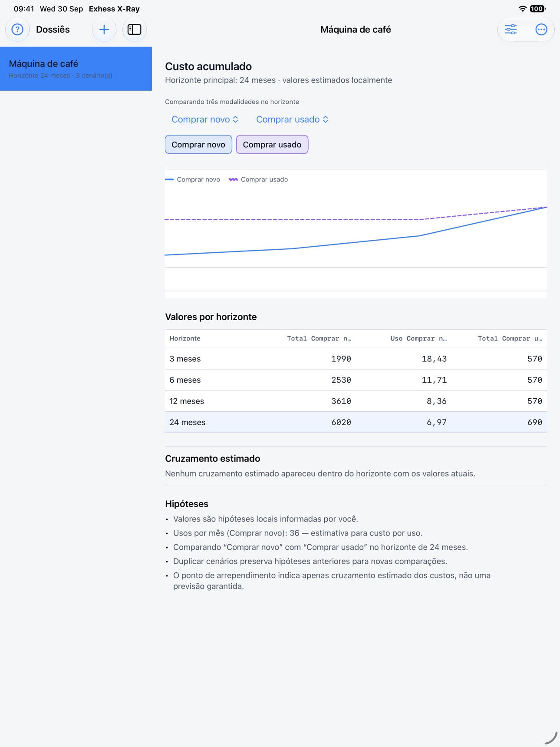560x747 pixels.
Task: Click the usage cost 18,43 cell
Action: coord(434,359)
